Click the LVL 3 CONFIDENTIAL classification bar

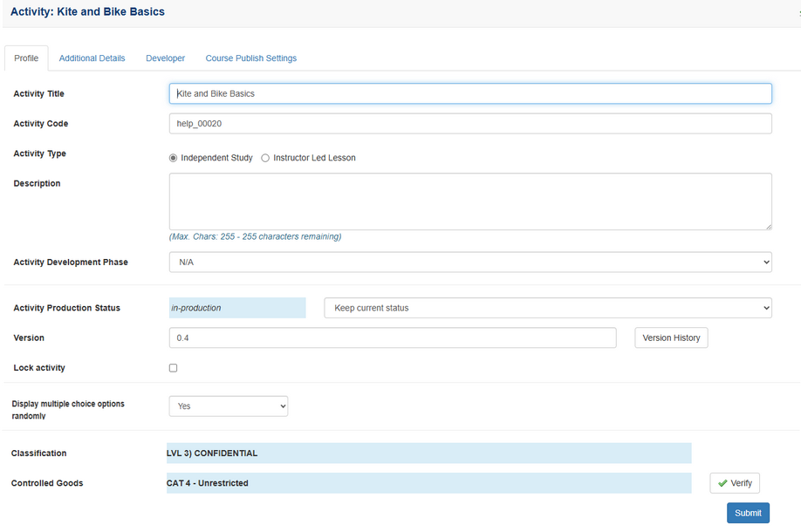click(428, 454)
